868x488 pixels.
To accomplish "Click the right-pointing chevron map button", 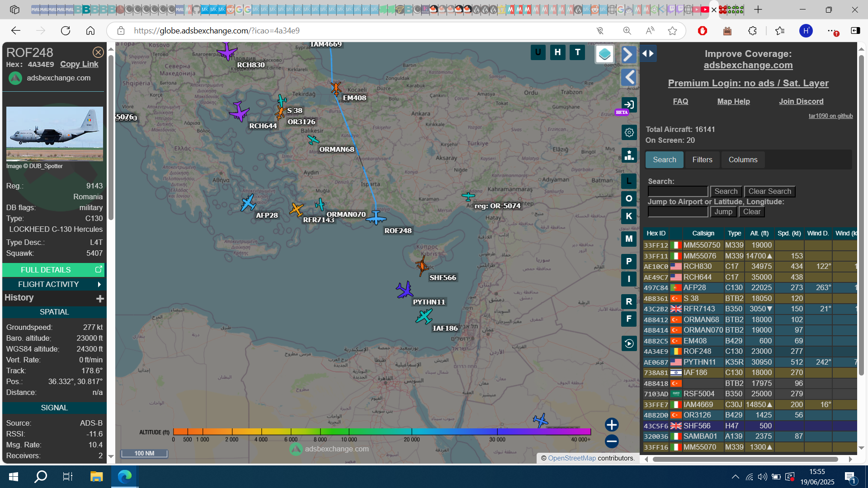I will click(628, 54).
